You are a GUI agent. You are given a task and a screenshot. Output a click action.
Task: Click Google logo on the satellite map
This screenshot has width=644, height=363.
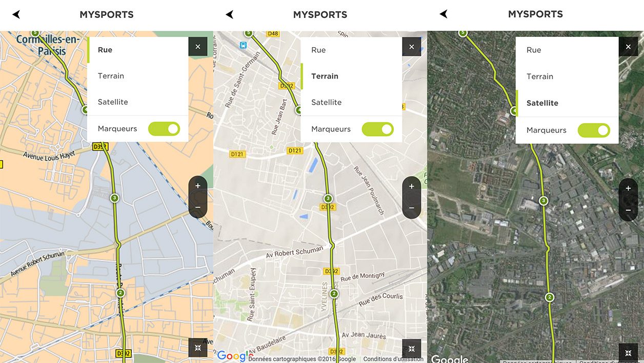(450, 359)
